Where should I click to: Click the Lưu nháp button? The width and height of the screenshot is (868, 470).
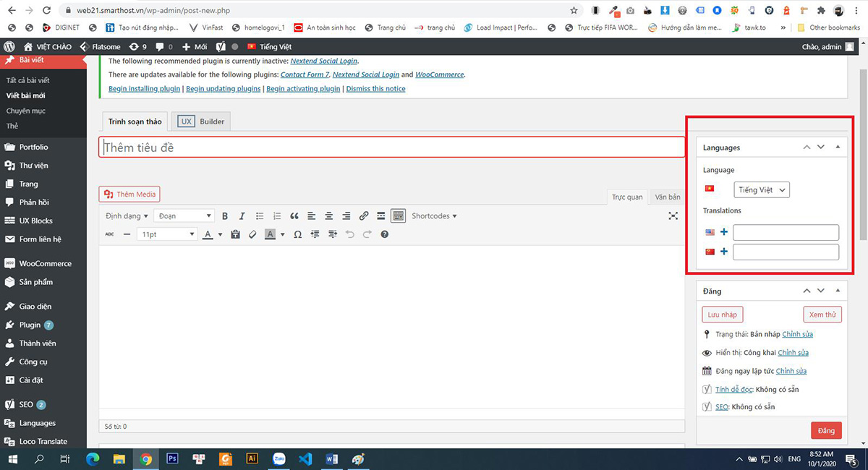point(723,315)
